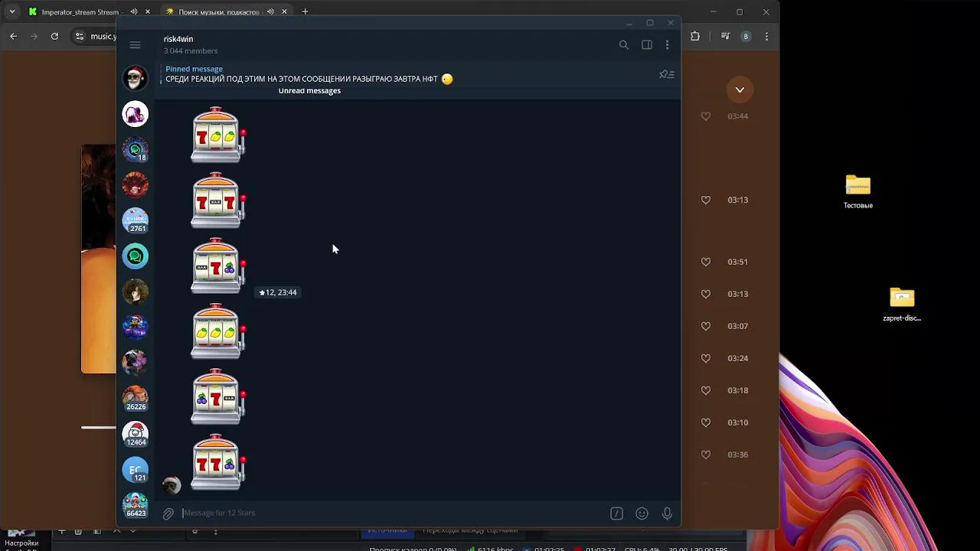Image resolution: width=980 pixels, height=551 pixels.
Task: Open the Тестовые desktop folder
Action: (858, 191)
